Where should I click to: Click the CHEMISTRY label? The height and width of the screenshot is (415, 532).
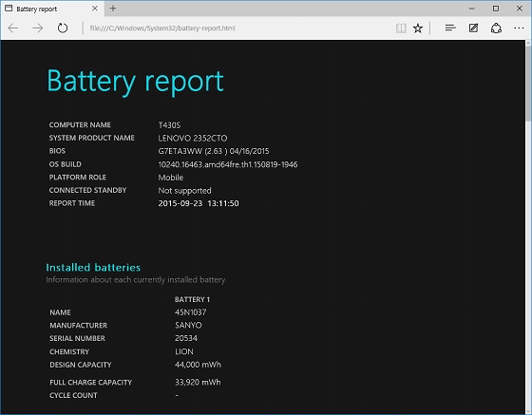(69, 351)
